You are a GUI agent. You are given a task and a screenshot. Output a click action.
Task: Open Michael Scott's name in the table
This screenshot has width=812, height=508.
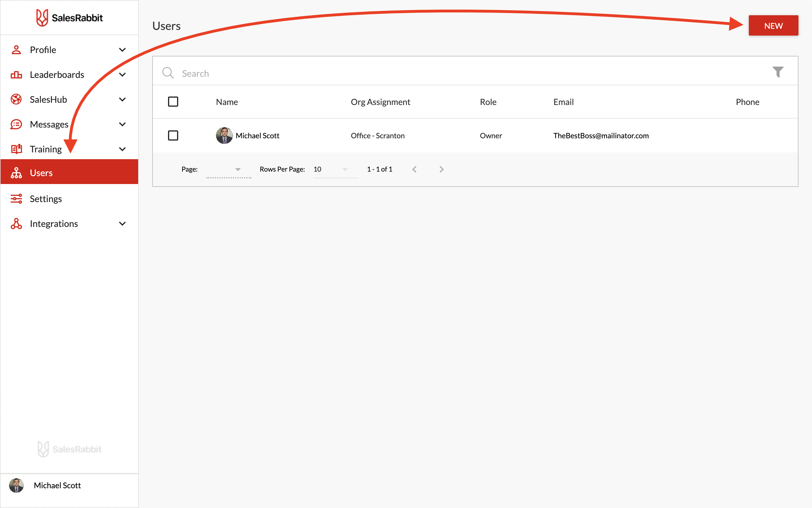pos(257,135)
